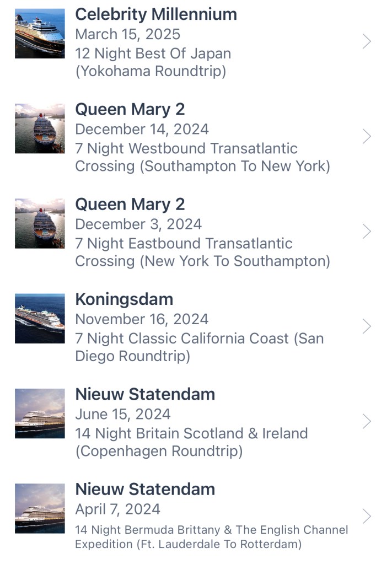Select Westbound Transatlantic Crossing itinerary text
Screen dimensions: 392x564
pyautogui.click(x=202, y=157)
